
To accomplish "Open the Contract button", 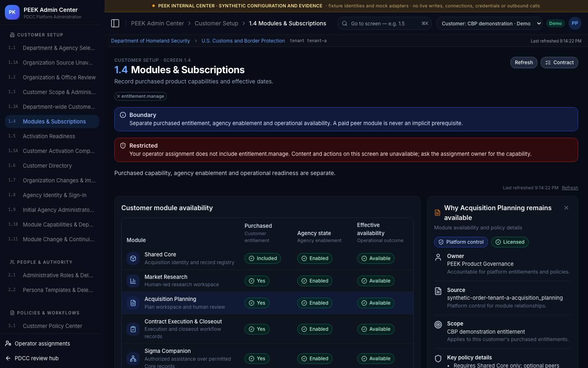I will click(x=559, y=63).
